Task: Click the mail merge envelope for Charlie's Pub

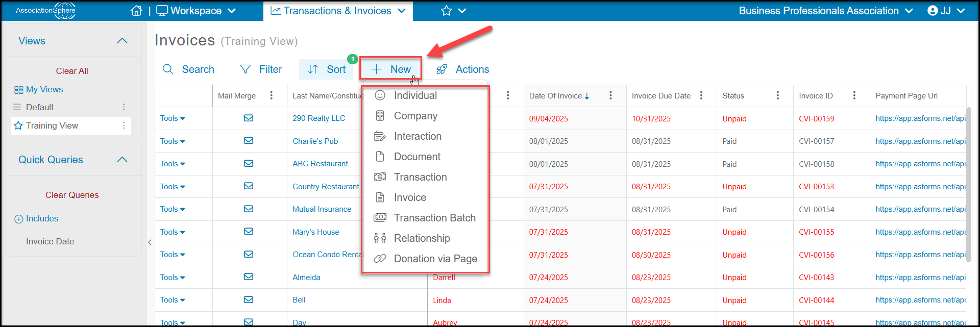Action: coord(249,141)
